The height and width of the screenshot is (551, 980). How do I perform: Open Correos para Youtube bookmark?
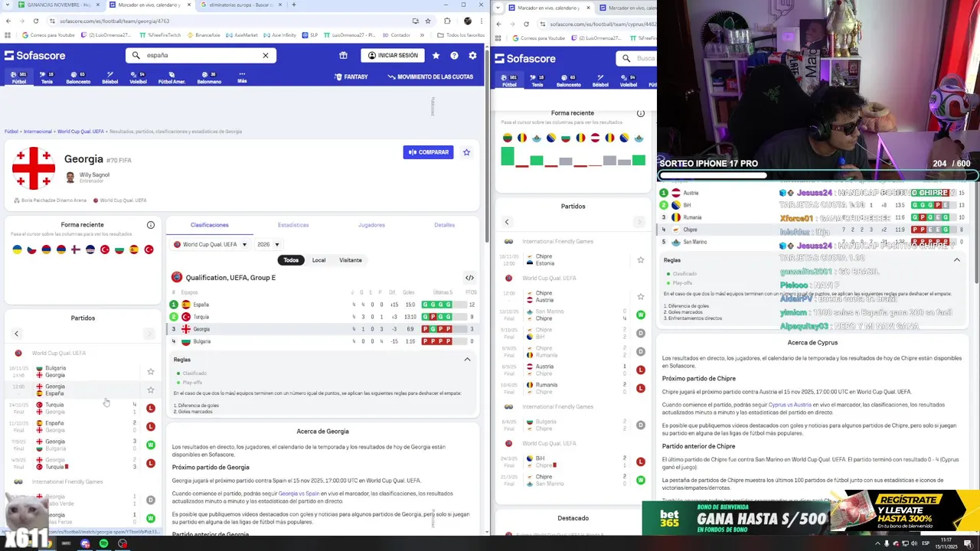point(49,35)
